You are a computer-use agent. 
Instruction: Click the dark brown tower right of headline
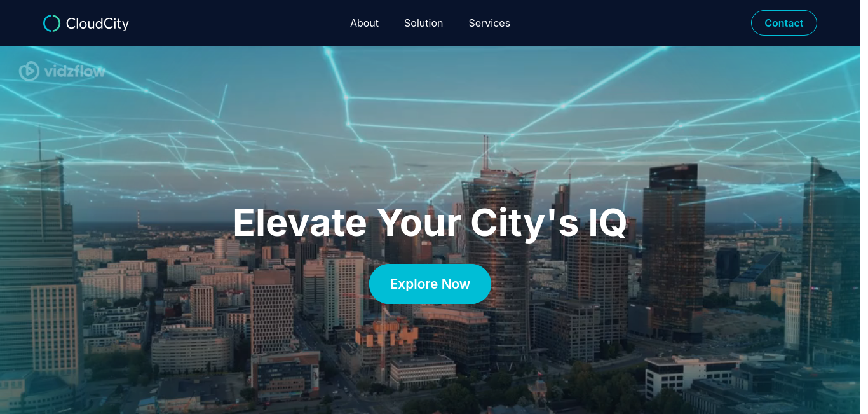[x=674, y=248]
